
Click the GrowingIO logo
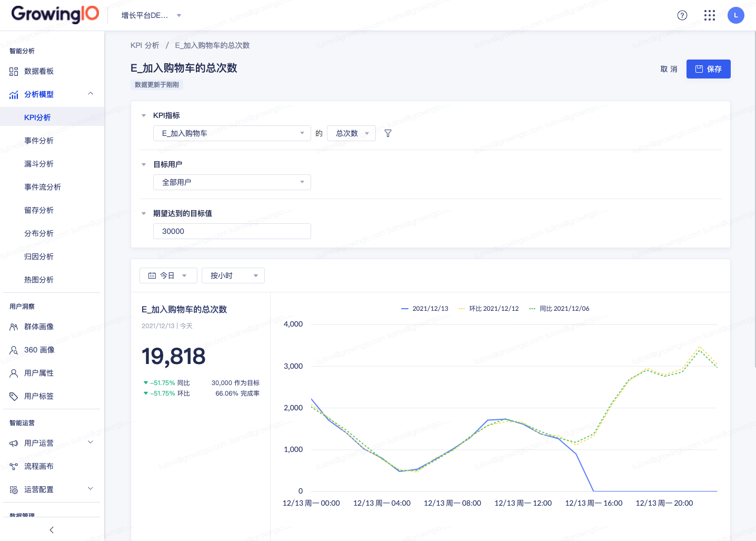(x=55, y=14)
